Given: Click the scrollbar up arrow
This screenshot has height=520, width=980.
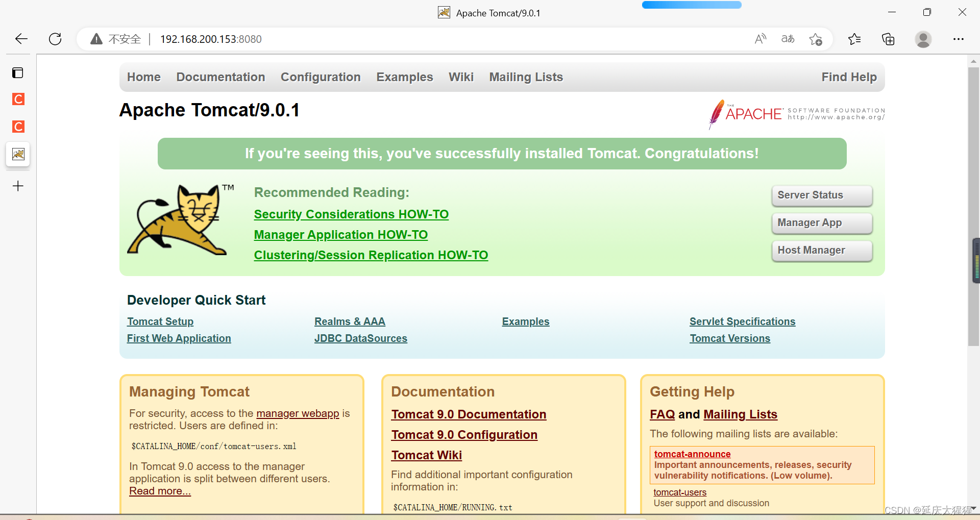Looking at the screenshot, I should coord(973,61).
